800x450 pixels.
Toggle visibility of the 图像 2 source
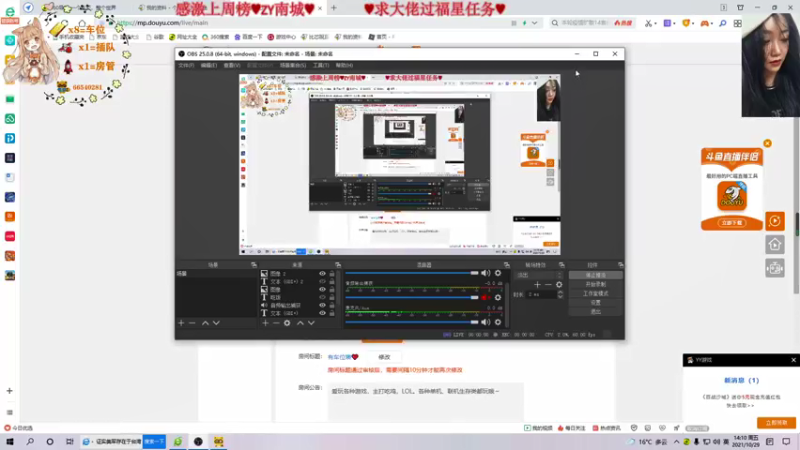[322, 273]
